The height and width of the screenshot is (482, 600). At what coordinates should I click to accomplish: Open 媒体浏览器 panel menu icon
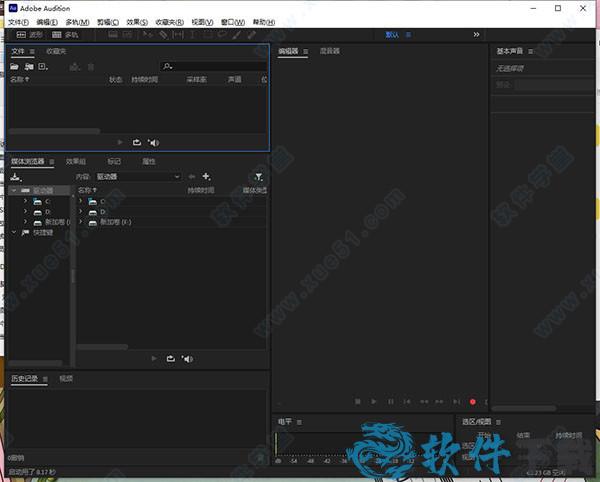pos(52,162)
